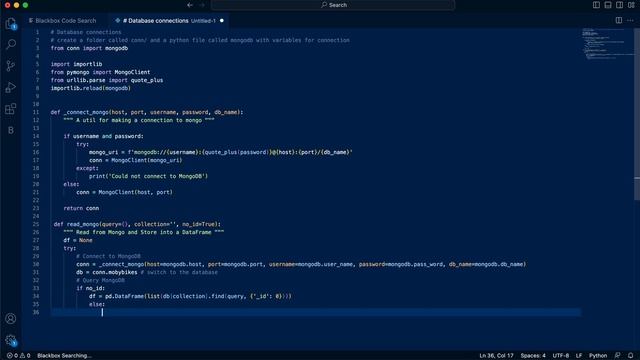
Task: Click the Ln 36, Col 17 cursor position
Action: pyautogui.click(x=496, y=356)
